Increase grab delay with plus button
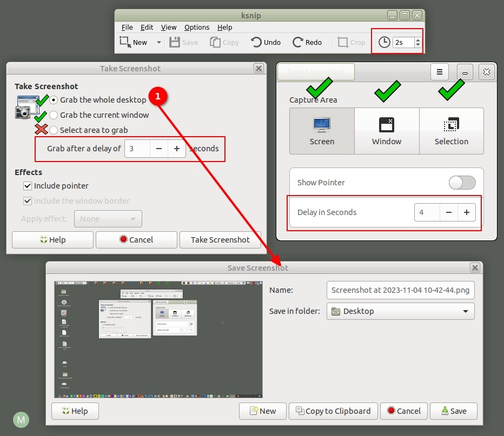This screenshot has width=504, height=436. [176, 149]
